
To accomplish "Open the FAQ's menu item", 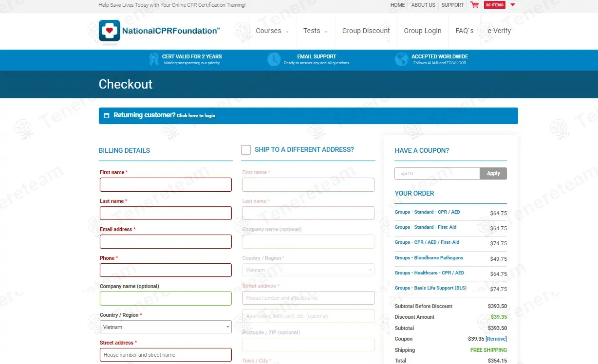I will click(x=464, y=31).
